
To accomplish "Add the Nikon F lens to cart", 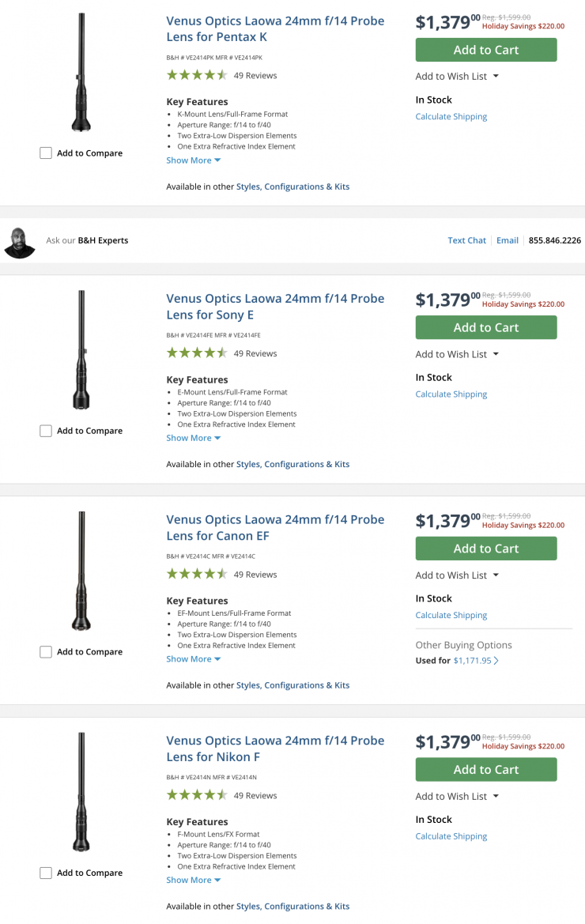I will click(486, 770).
